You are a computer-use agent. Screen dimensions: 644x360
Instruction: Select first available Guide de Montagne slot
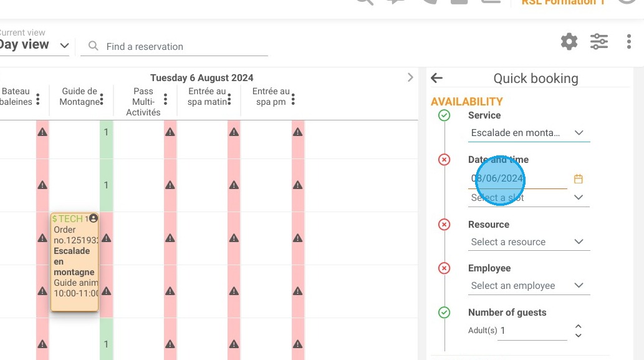(106, 132)
